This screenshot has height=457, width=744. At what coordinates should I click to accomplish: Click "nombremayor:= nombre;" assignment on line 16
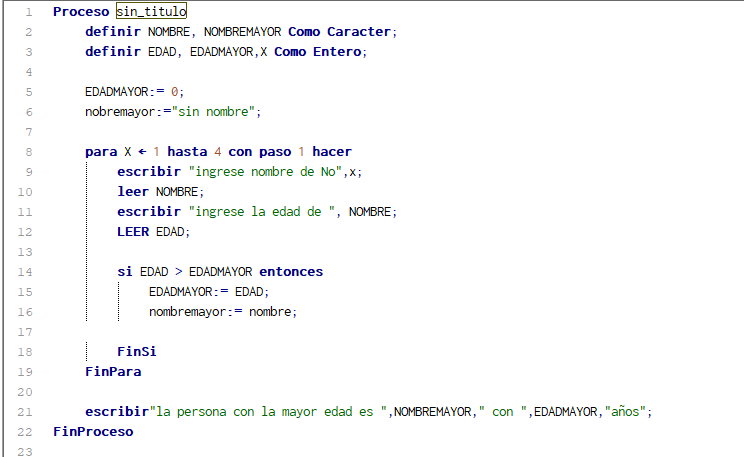pyautogui.click(x=223, y=311)
